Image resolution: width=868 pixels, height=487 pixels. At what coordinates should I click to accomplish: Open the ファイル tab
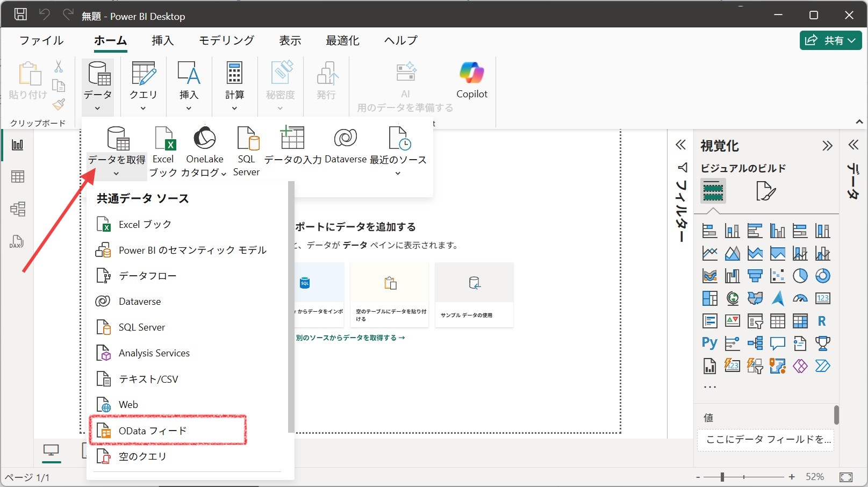[41, 40]
